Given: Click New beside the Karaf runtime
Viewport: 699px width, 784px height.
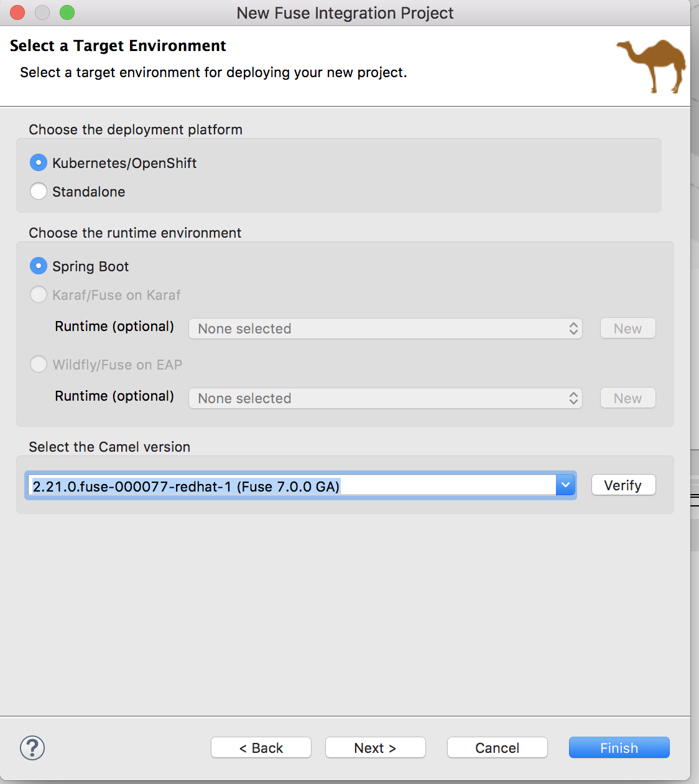Looking at the screenshot, I should (x=627, y=329).
